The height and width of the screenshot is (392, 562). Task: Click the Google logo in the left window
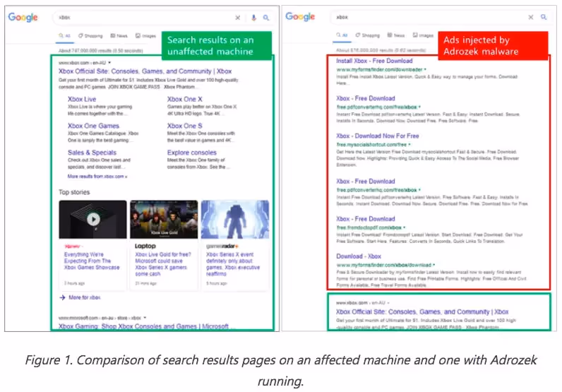pos(23,17)
